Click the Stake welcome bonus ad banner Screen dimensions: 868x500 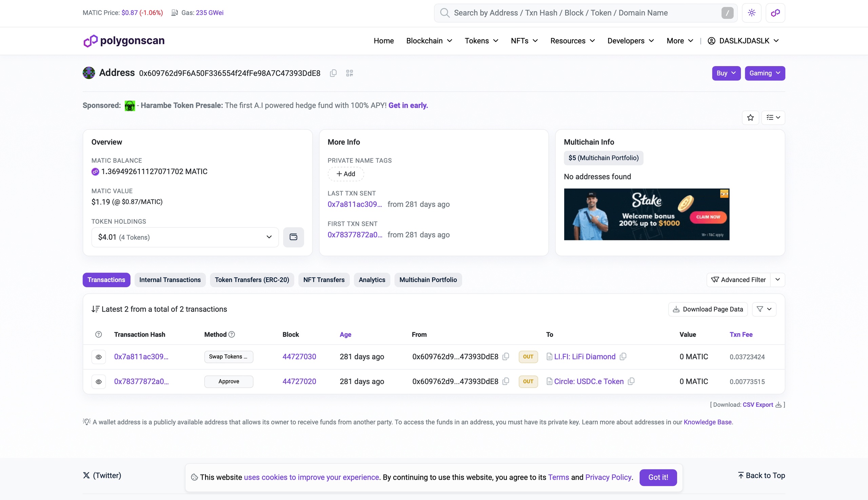coord(647,214)
